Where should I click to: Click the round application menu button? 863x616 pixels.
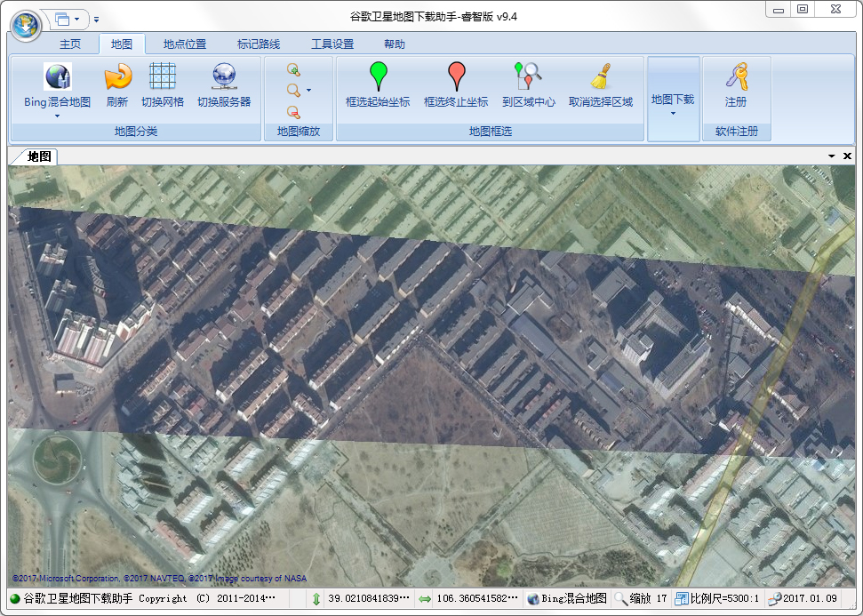point(27,20)
